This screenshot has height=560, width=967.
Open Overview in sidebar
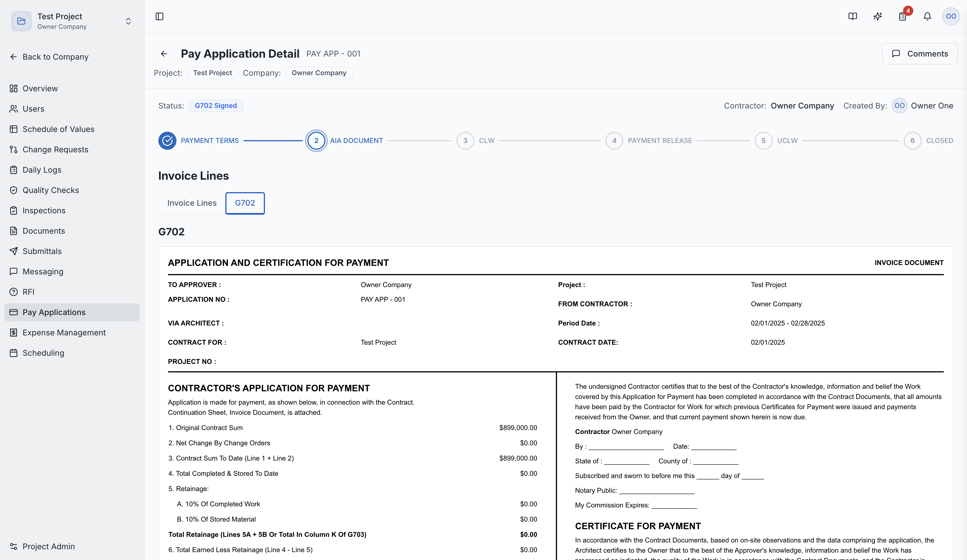(x=72, y=89)
